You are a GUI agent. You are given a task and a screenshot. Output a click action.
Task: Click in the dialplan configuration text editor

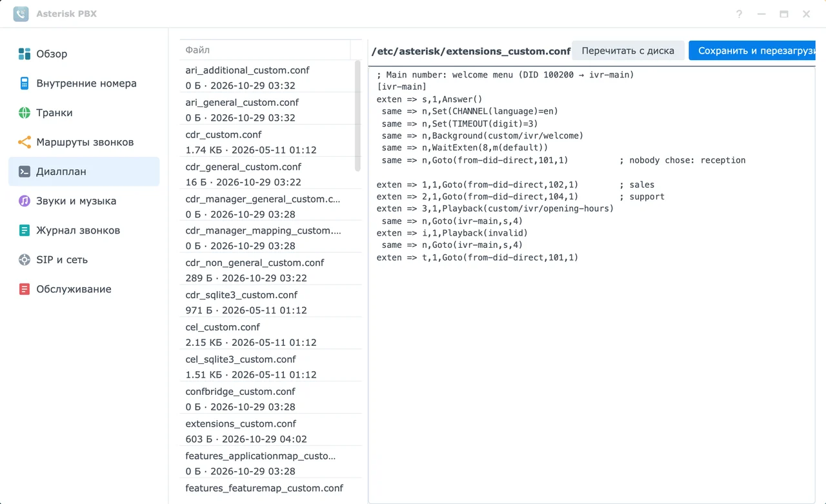(x=591, y=284)
